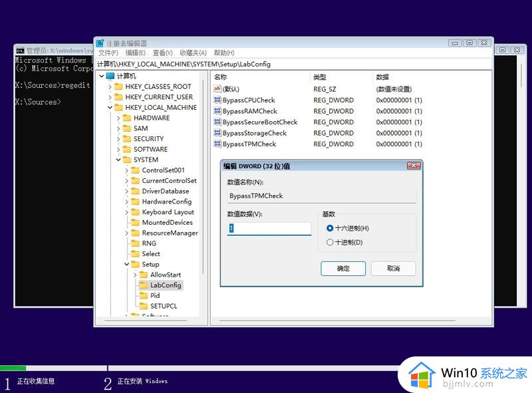Expand the HARDWARE key
The image size is (532, 393).
pos(118,118)
